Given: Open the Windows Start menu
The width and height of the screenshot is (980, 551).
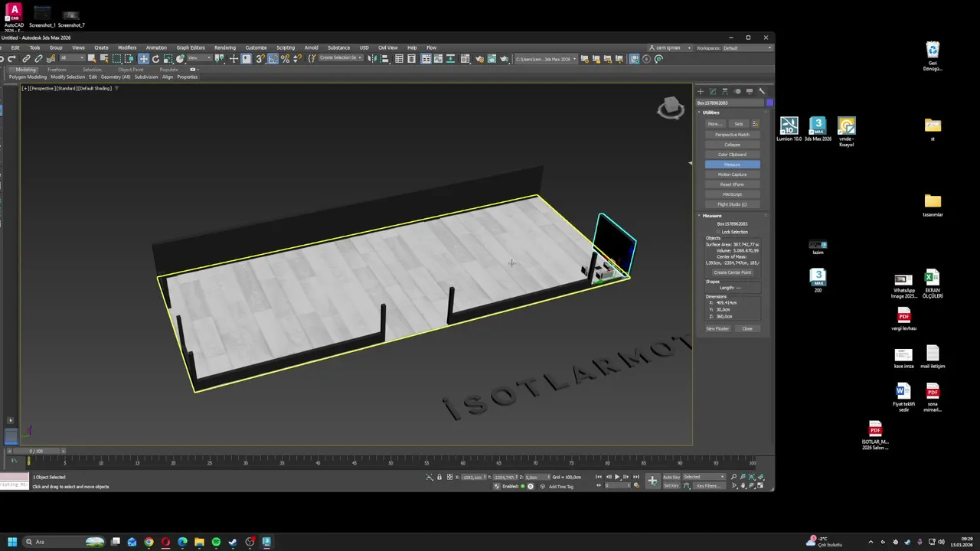Looking at the screenshot, I should pos(12,542).
